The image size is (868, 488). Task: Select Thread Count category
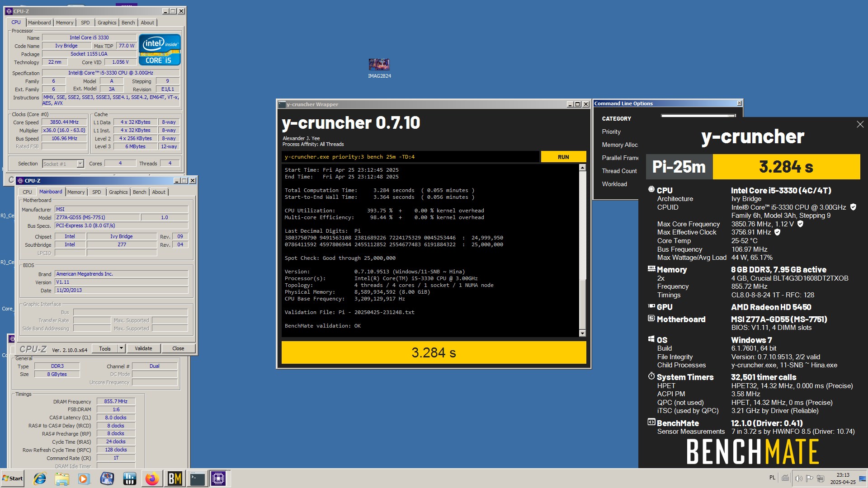click(x=619, y=171)
